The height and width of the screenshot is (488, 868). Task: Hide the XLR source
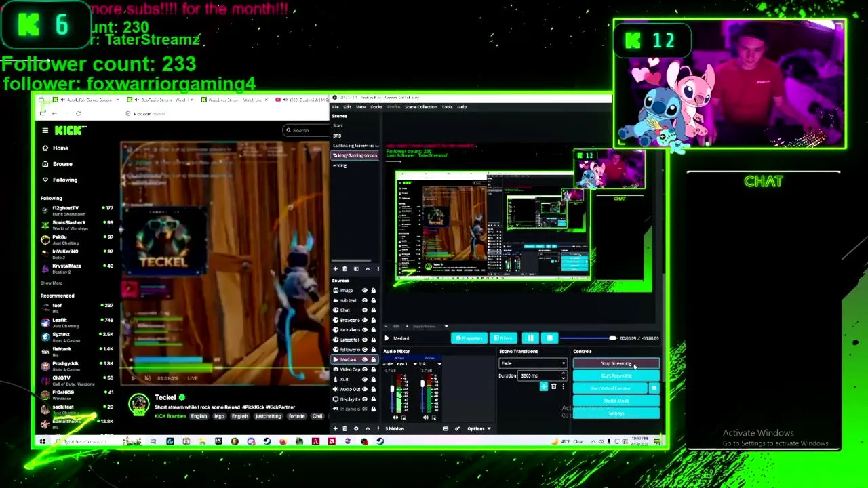[x=364, y=379]
